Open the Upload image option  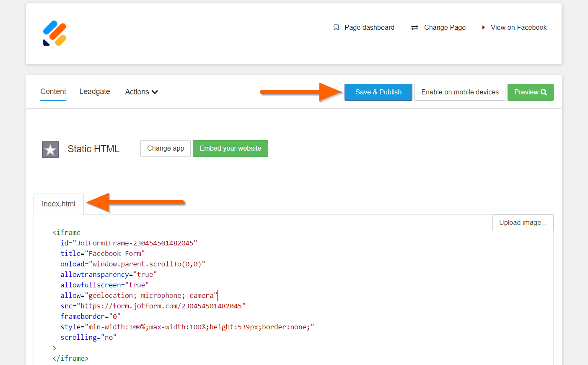point(523,223)
